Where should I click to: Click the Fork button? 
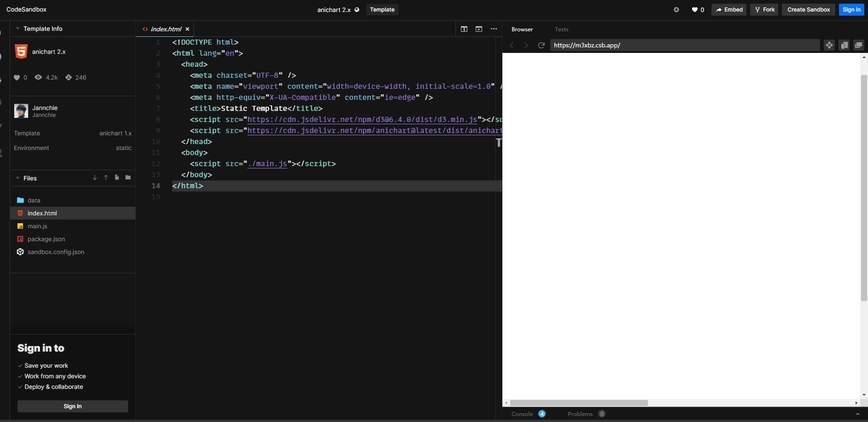764,9
